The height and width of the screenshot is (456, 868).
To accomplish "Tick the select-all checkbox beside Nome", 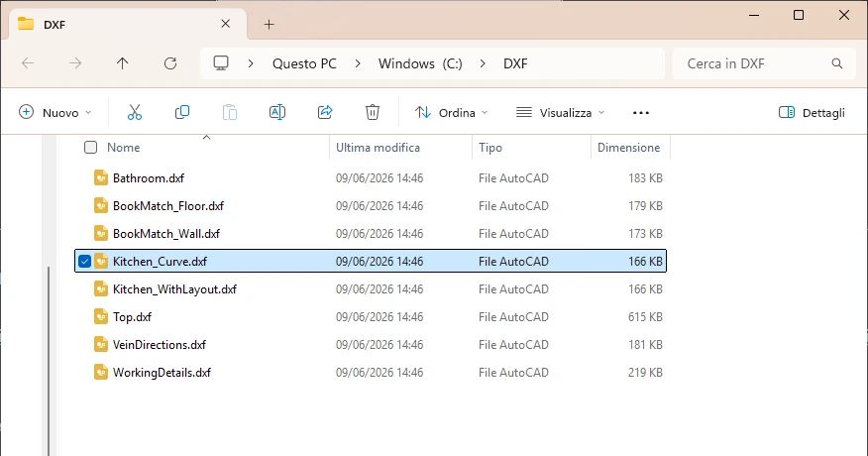I will pyautogui.click(x=90, y=148).
